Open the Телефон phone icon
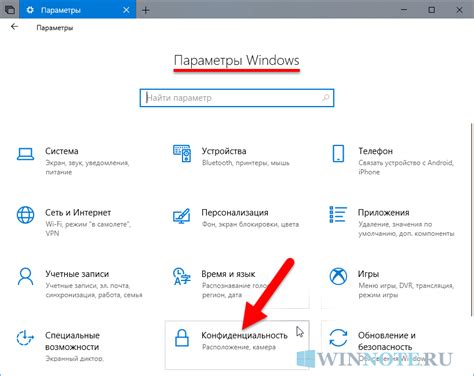Image resolution: width=474 pixels, height=376 pixels. click(338, 153)
